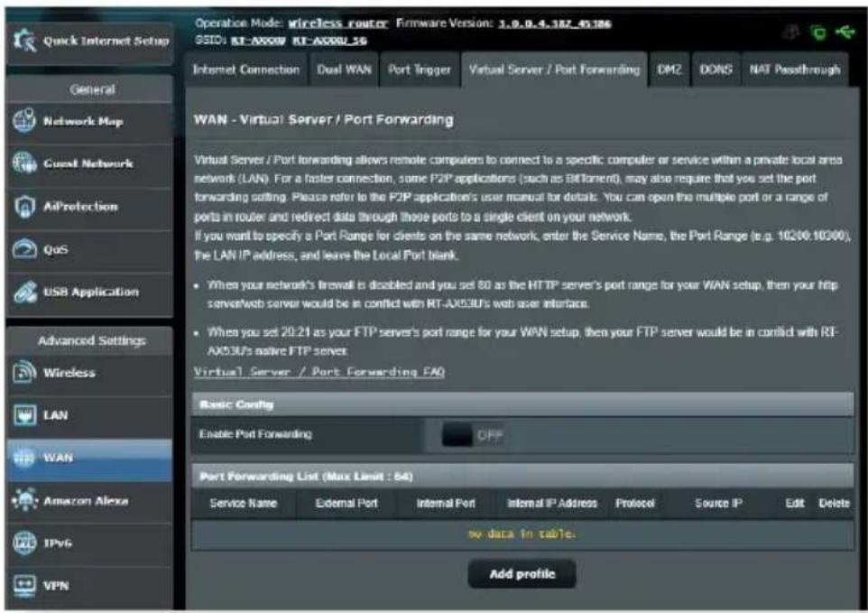
Task: Click the Source IP column header
Action: point(718,504)
